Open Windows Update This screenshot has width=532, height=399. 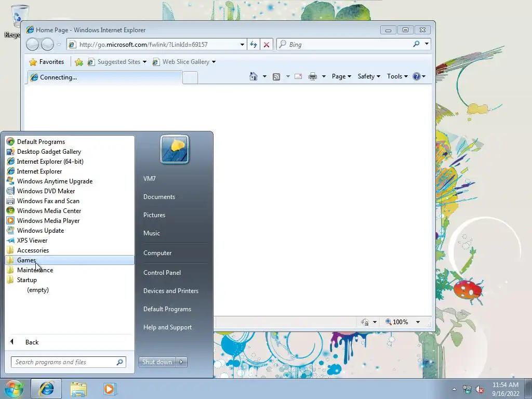click(70, 230)
